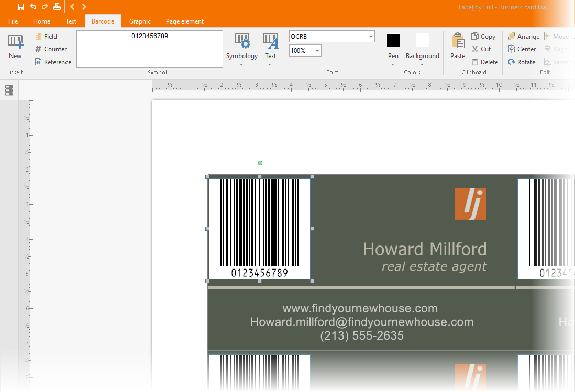Image resolution: width=575 pixels, height=392 pixels.
Task: Switch to the Home tab
Action: pos(41,21)
